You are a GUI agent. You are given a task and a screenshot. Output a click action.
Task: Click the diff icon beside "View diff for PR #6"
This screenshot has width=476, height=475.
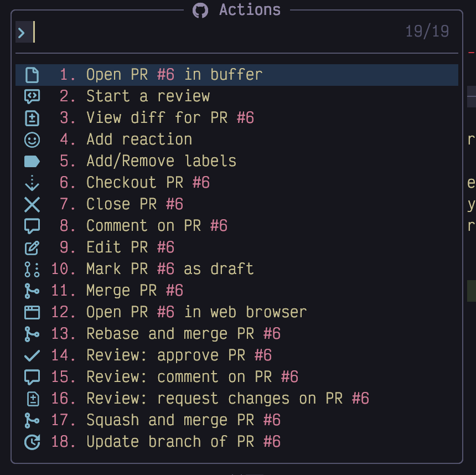[x=32, y=117]
